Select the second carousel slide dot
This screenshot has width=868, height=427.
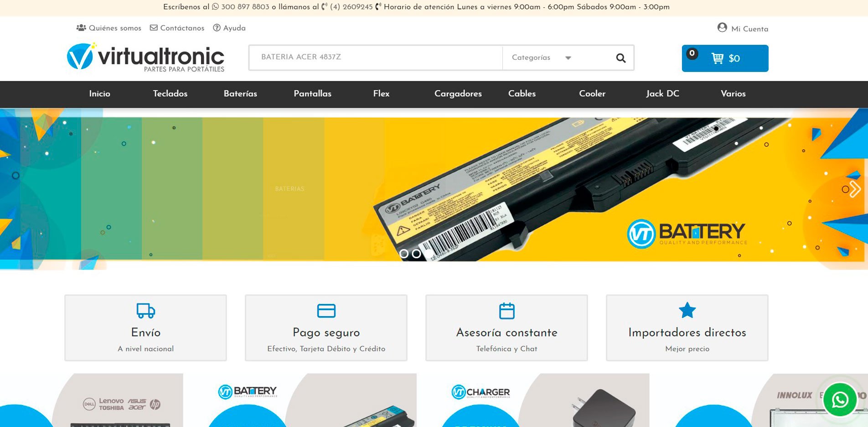pos(416,254)
